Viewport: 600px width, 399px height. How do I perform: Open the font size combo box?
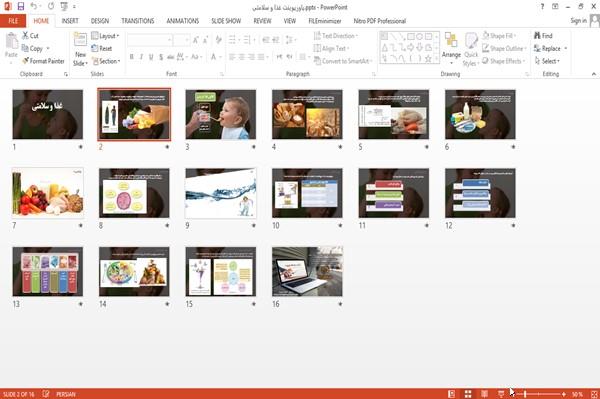181,40
